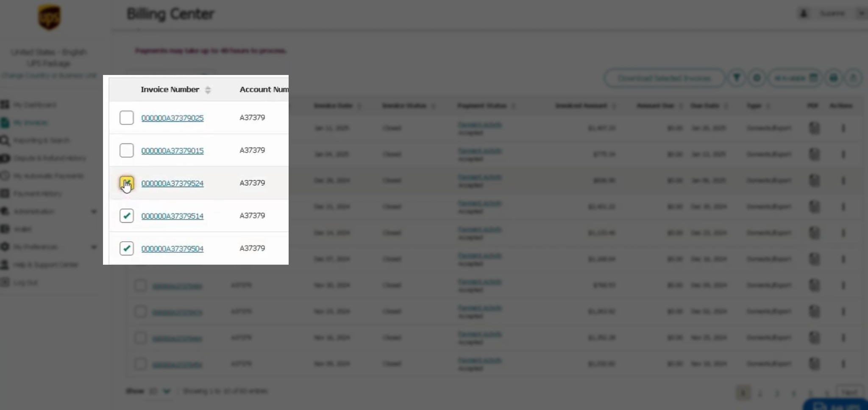The width and height of the screenshot is (868, 410).
Task: Click Next page button
Action: click(850, 393)
